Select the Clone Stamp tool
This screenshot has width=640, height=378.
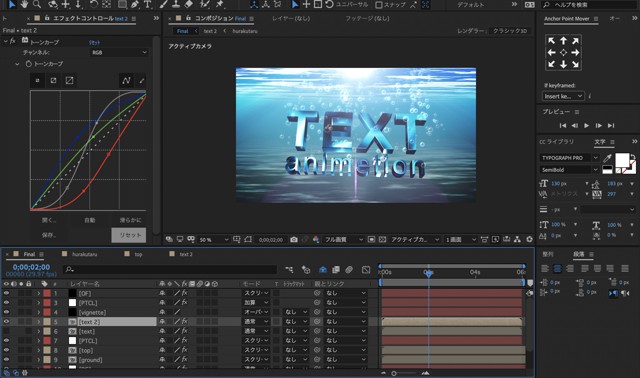point(176,4)
